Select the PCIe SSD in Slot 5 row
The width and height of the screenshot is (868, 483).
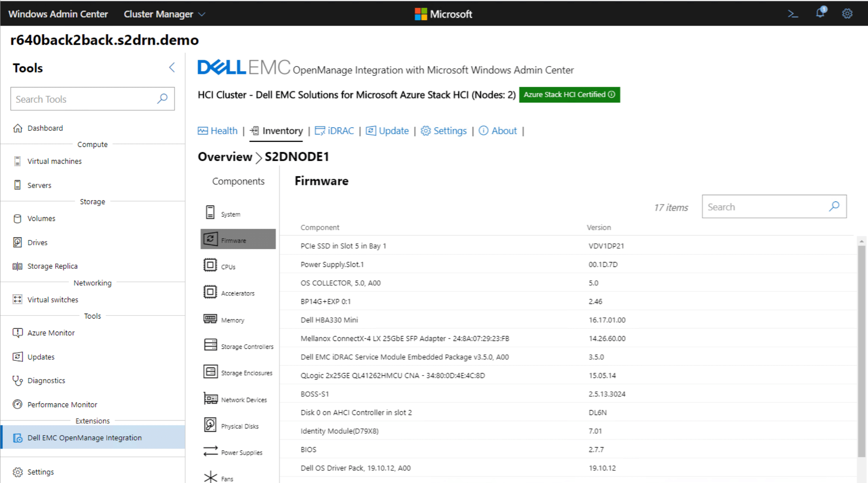568,246
